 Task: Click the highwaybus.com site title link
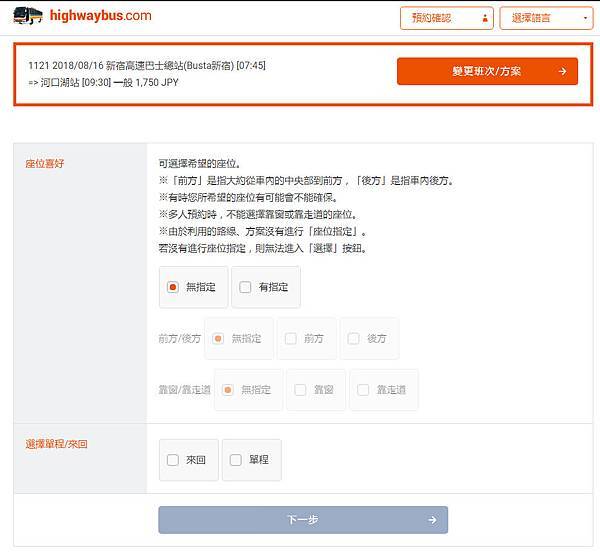coord(101,16)
